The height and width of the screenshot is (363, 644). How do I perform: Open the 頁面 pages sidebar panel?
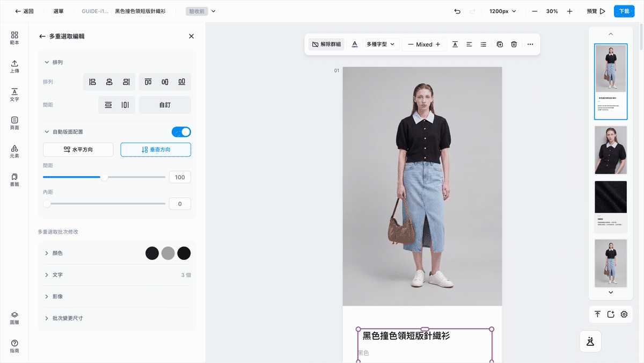pyautogui.click(x=14, y=124)
